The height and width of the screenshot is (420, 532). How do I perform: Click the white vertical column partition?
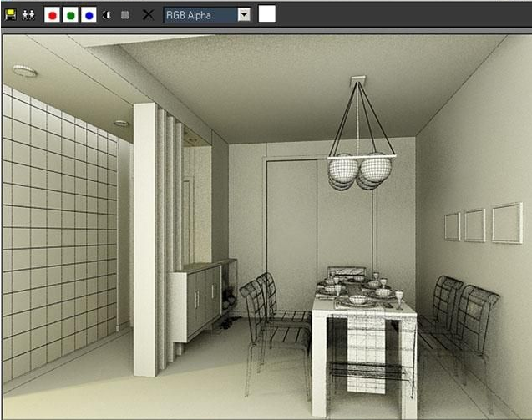(144, 234)
